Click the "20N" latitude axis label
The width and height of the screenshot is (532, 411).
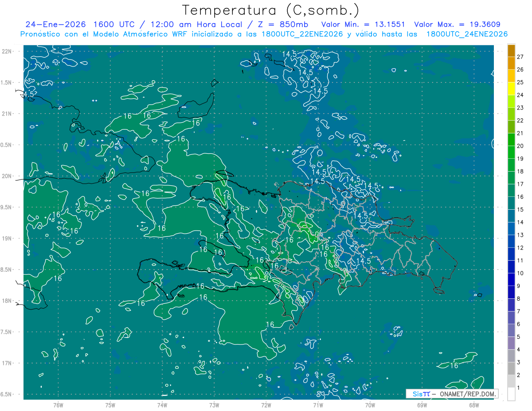pos(7,176)
